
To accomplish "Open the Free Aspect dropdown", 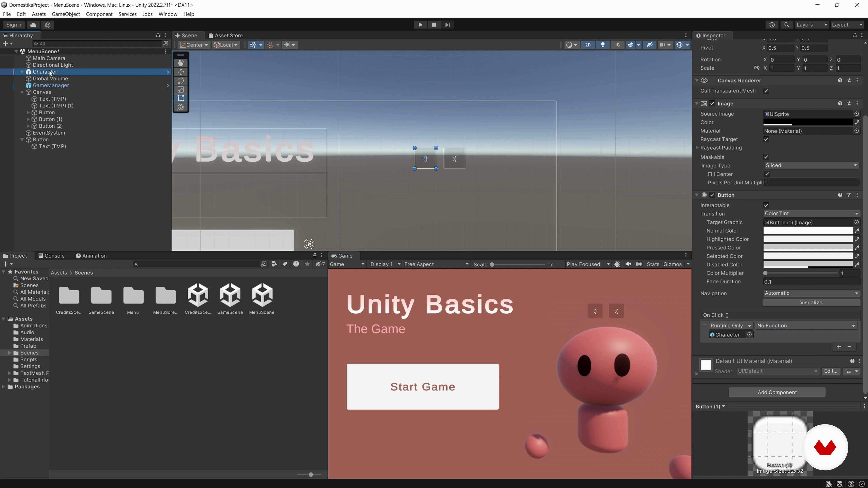I will point(436,264).
